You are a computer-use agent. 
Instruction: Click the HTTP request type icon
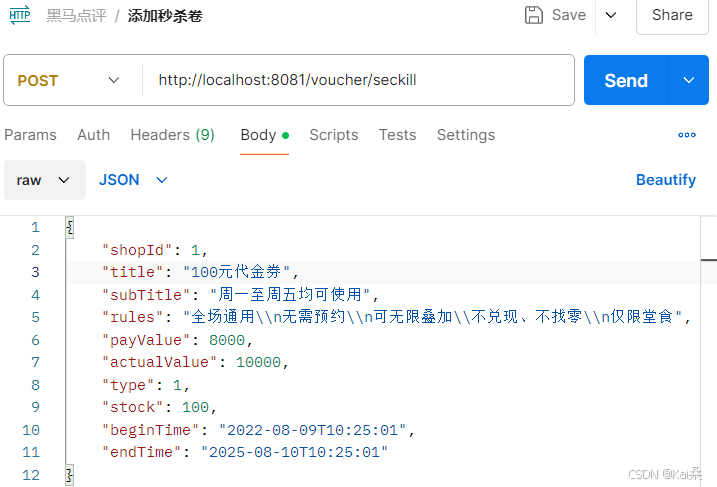(20, 15)
